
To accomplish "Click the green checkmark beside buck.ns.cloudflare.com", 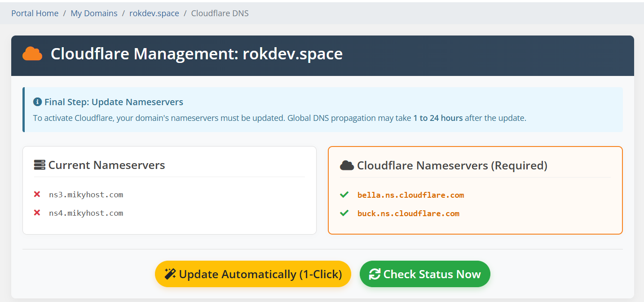I will coord(344,213).
